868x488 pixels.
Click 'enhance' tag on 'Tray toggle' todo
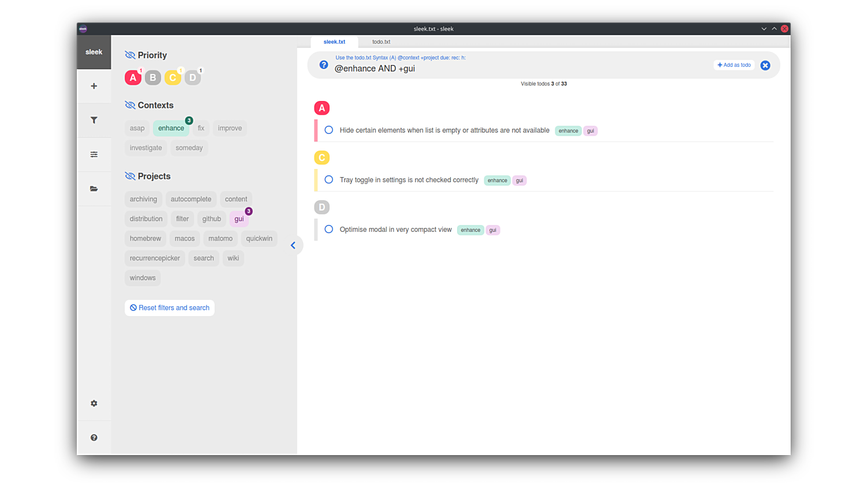(x=497, y=181)
